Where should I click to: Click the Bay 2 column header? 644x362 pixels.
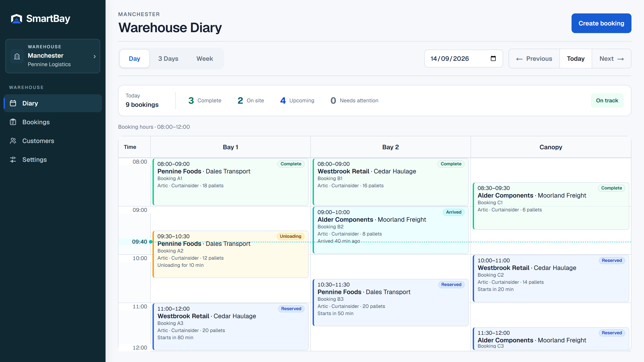pyautogui.click(x=390, y=147)
